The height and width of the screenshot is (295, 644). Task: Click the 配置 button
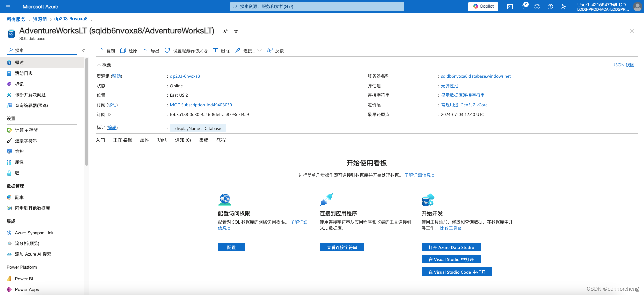coord(232,247)
